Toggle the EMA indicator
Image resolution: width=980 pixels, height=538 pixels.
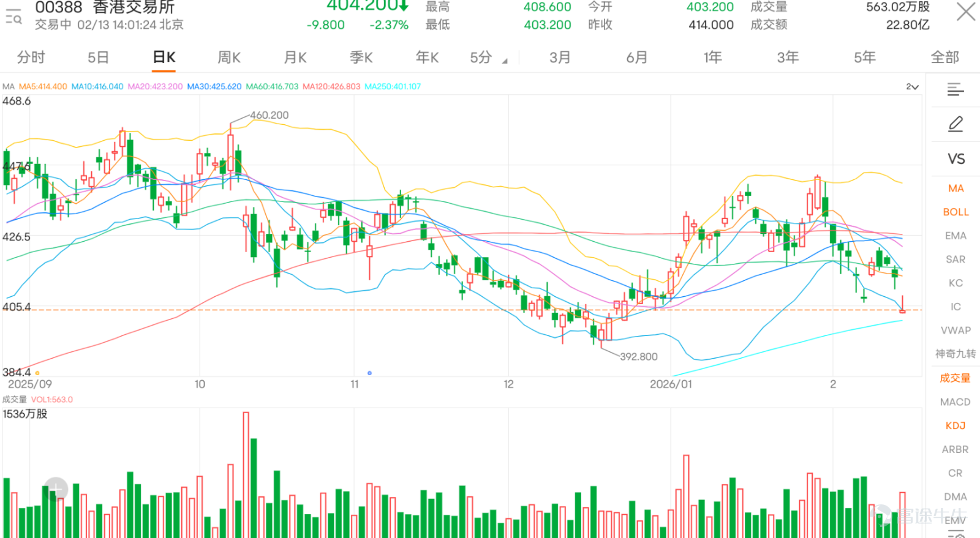point(956,236)
